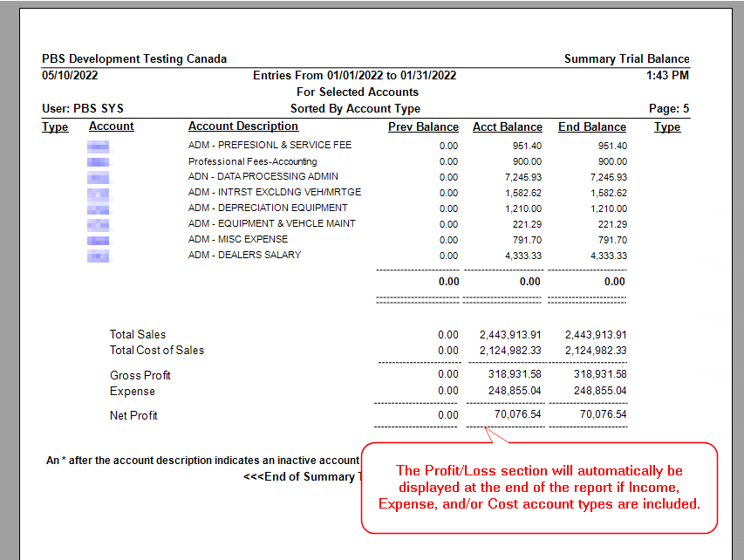Click 'Sorted By Account Type' subtitle
This screenshot has width=744, height=560.
[355, 109]
